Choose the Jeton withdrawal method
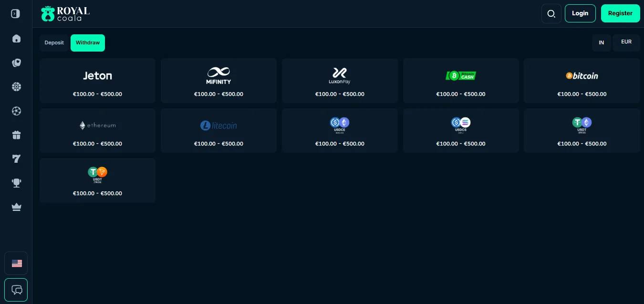Viewport: 644px width, 304px height. coord(97,81)
